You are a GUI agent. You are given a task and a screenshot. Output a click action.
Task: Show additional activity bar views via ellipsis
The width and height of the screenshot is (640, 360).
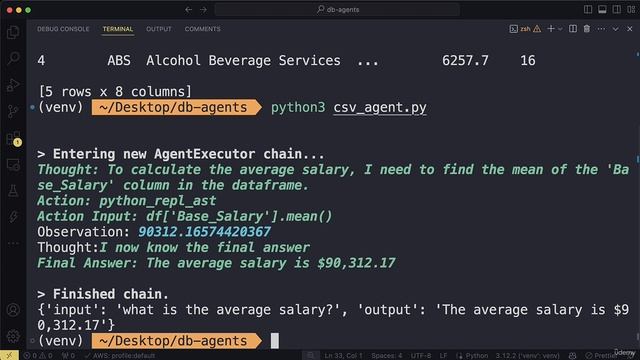coord(13,244)
